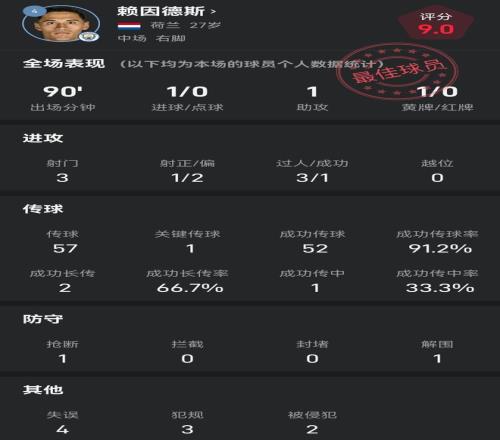500x440 pixels.
Task: Tap the Netherlands flag icon
Action: click(129, 26)
